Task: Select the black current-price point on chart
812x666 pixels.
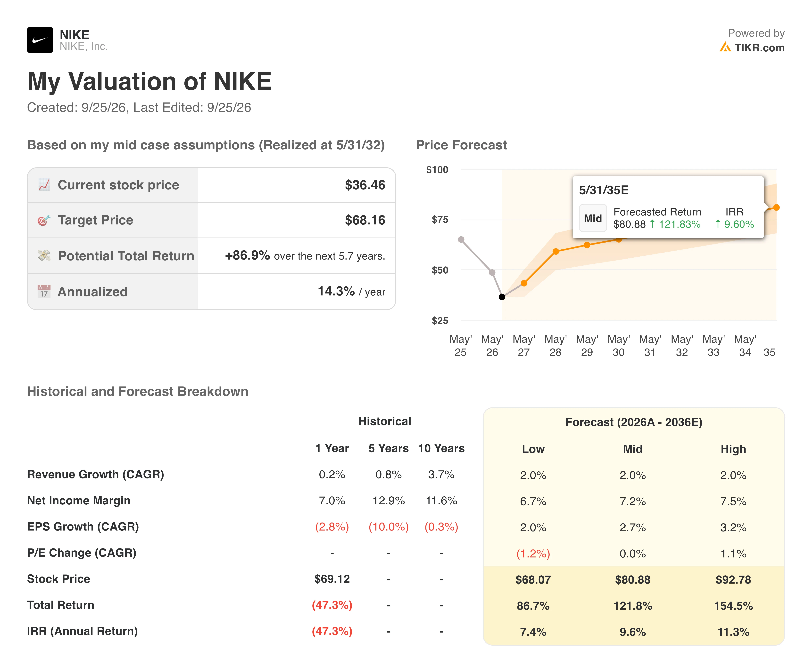Action: point(502,297)
